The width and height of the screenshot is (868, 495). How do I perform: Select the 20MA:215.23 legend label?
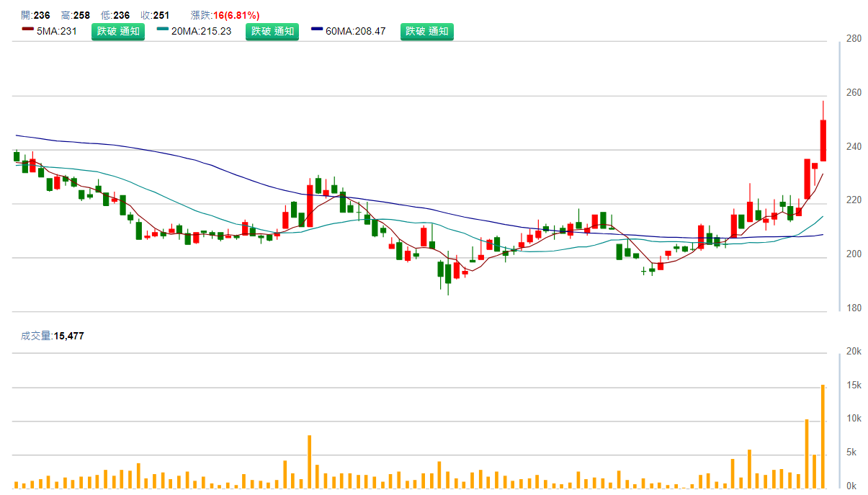point(201,31)
